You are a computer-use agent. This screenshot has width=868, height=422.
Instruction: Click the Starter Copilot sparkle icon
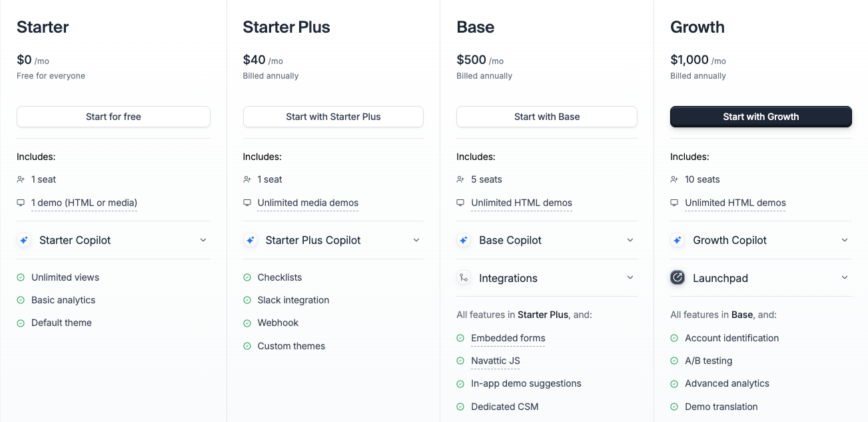click(x=23, y=240)
